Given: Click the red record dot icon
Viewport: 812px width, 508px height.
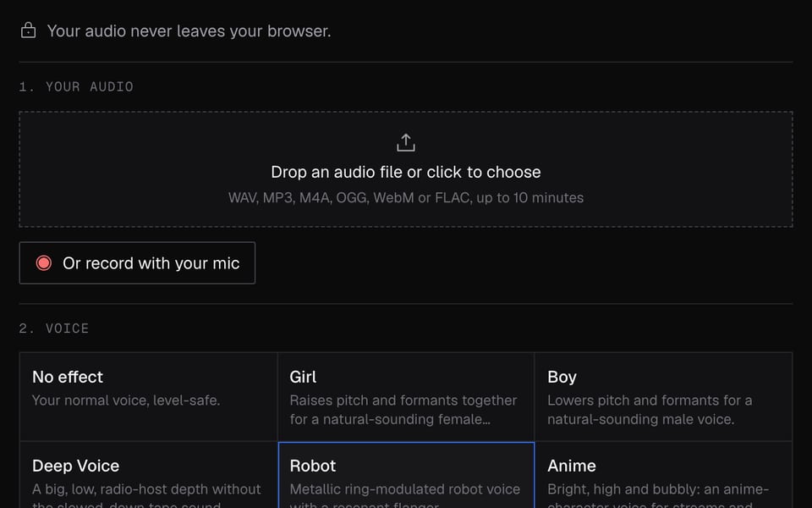Looking at the screenshot, I should coord(43,262).
